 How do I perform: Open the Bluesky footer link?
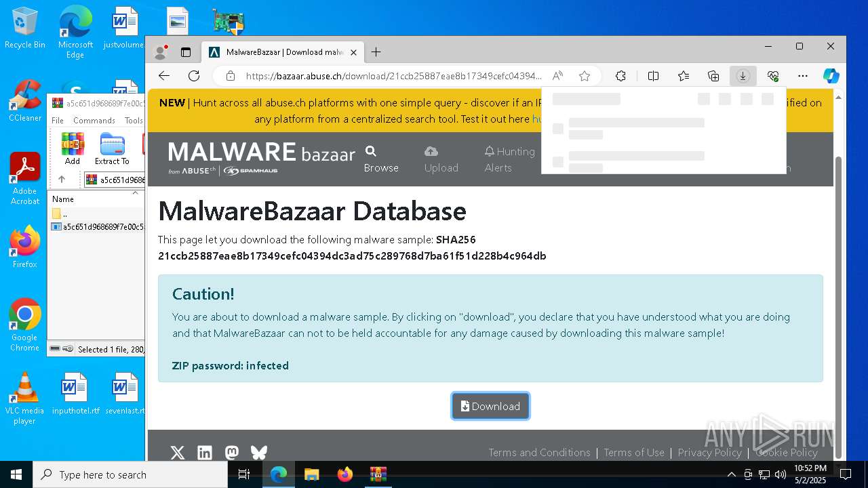259,453
